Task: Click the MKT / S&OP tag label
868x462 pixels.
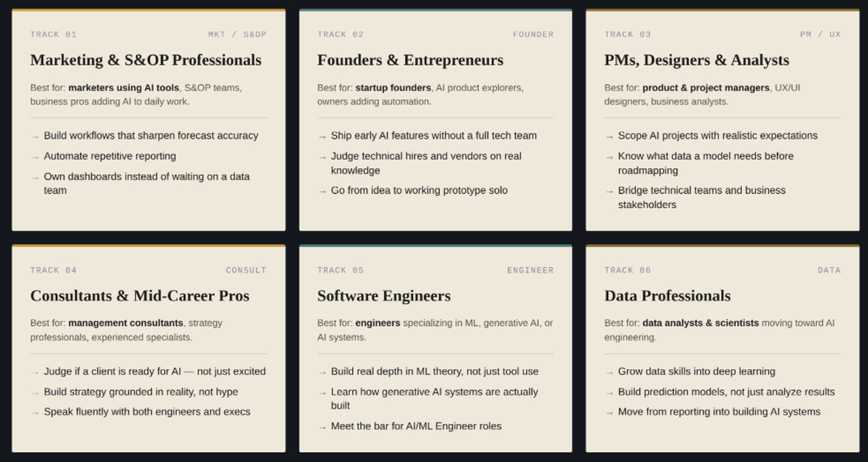Action: point(237,34)
